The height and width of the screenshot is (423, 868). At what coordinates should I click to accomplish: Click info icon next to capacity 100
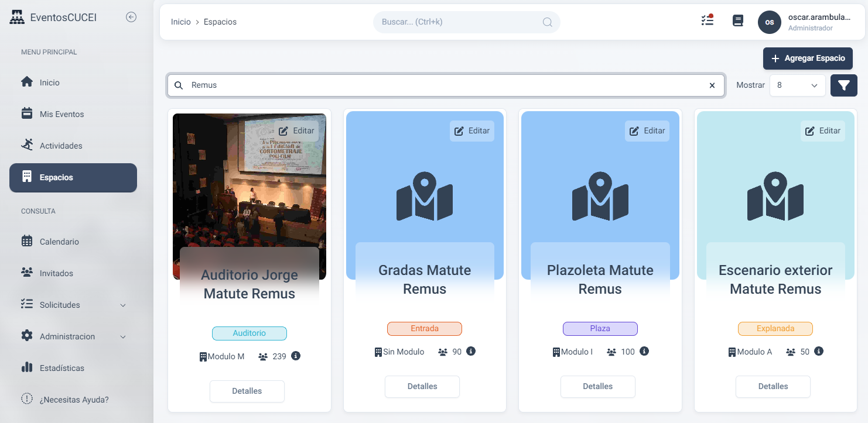coord(644,351)
